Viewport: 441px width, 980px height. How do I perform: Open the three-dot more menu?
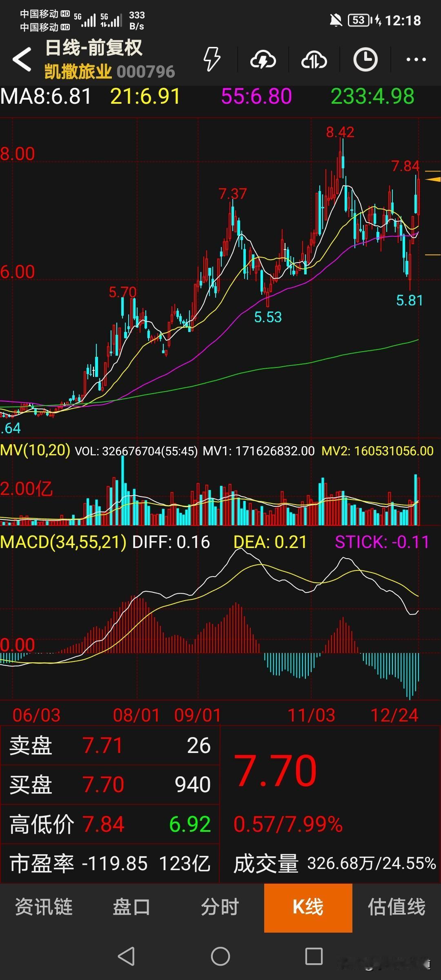(416, 60)
